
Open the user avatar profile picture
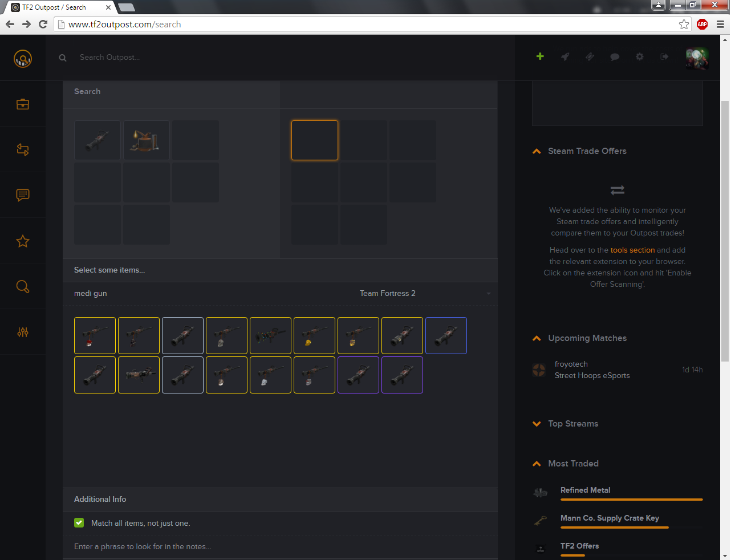697,59
